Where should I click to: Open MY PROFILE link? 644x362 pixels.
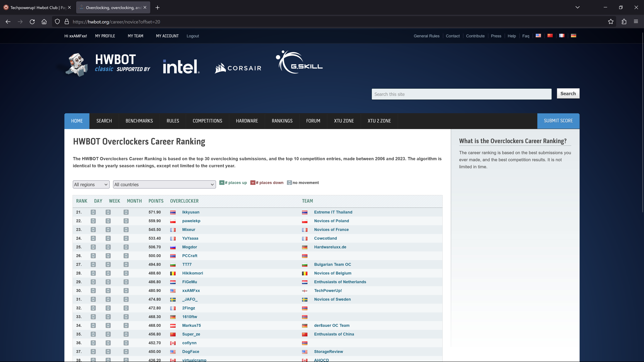pos(105,36)
